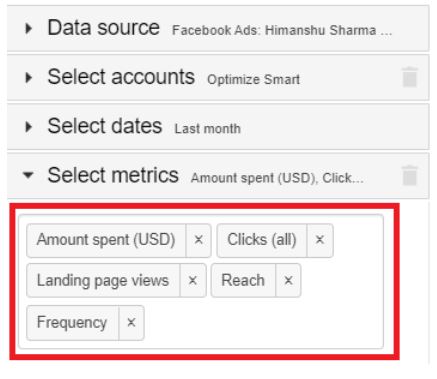This screenshot has height=379, width=437.
Task: Select the Reach metric tag
Action: point(243,280)
